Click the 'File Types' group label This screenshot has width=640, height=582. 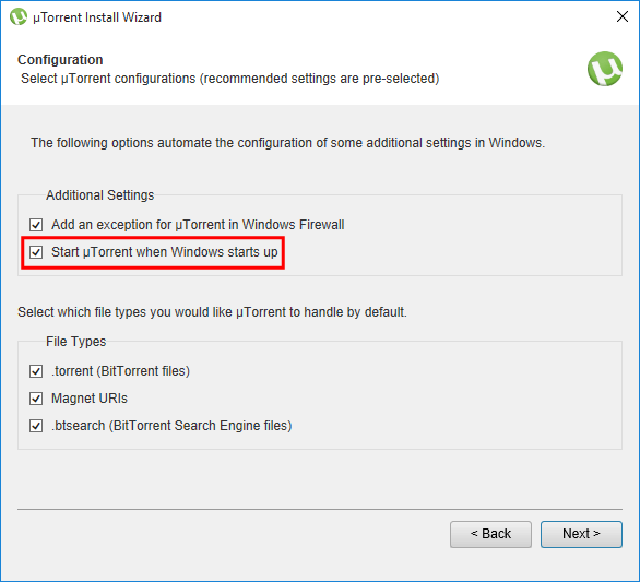pyautogui.click(x=76, y=341)
